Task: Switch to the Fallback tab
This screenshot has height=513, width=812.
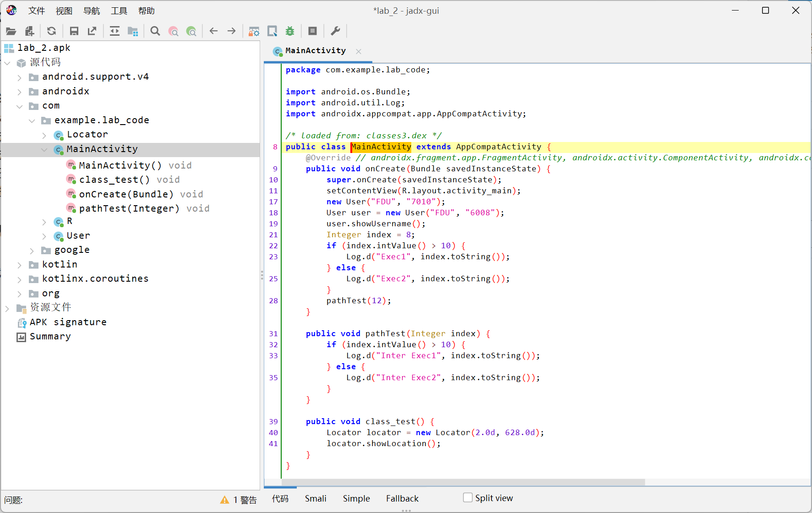Action: tap(402, 498)
